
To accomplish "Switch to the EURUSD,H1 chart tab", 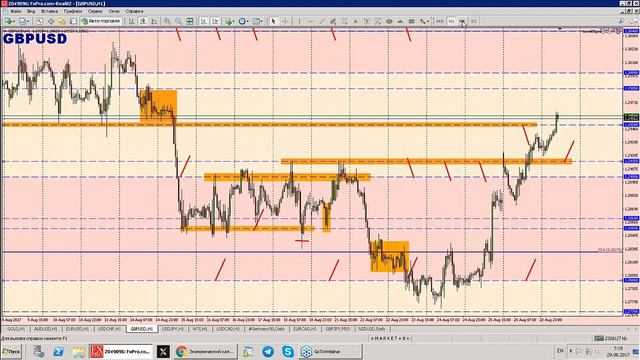I will click(77, 329).
